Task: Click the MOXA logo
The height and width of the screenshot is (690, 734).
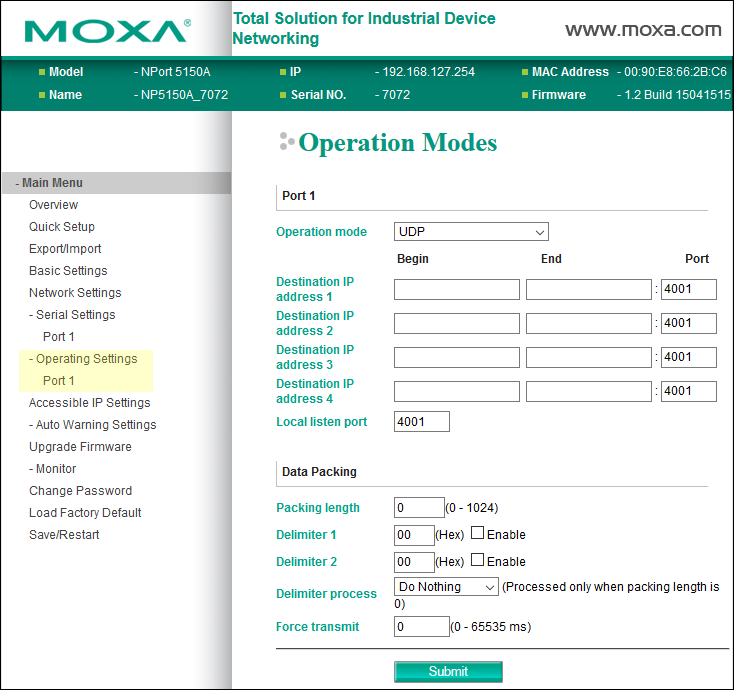Action: [107, 30]
